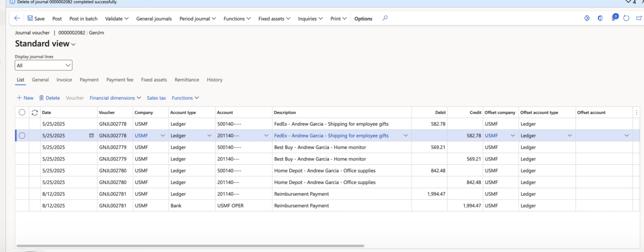Expand notification messages chevron showing 4
The width and height of the screenshot is (644, 252).
pyautogui.click(x=628, y=2)
